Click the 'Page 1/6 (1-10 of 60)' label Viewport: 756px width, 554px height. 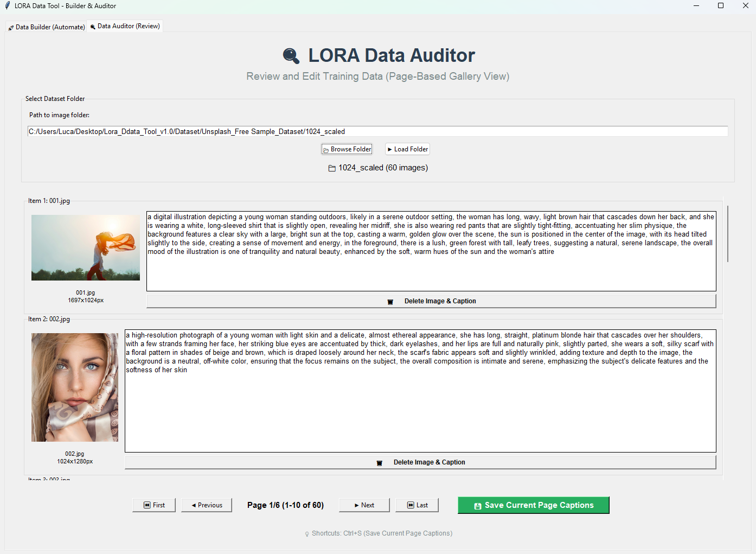click(x=285, y=505)
